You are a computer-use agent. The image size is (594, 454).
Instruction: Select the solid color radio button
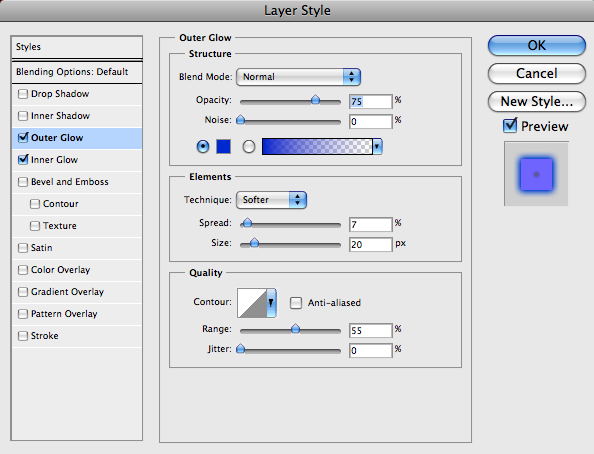(x=203, y=146)
